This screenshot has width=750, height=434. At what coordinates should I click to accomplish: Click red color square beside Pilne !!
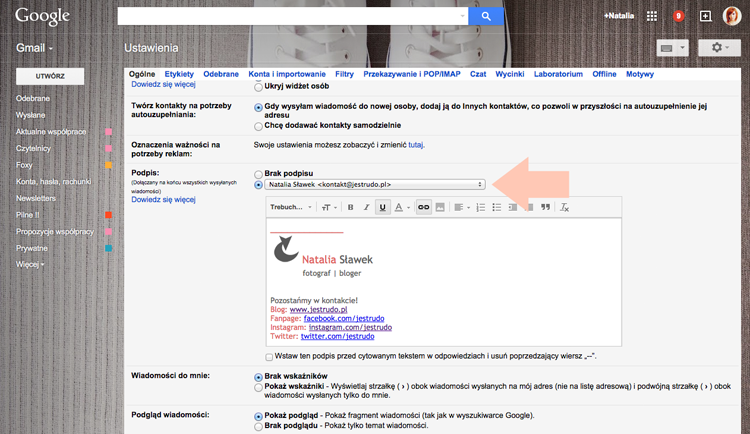[x=109, y=215]
